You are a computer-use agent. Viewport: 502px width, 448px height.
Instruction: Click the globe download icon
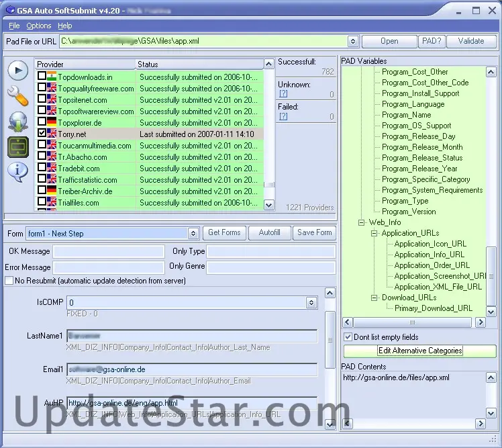click(18, 122)
